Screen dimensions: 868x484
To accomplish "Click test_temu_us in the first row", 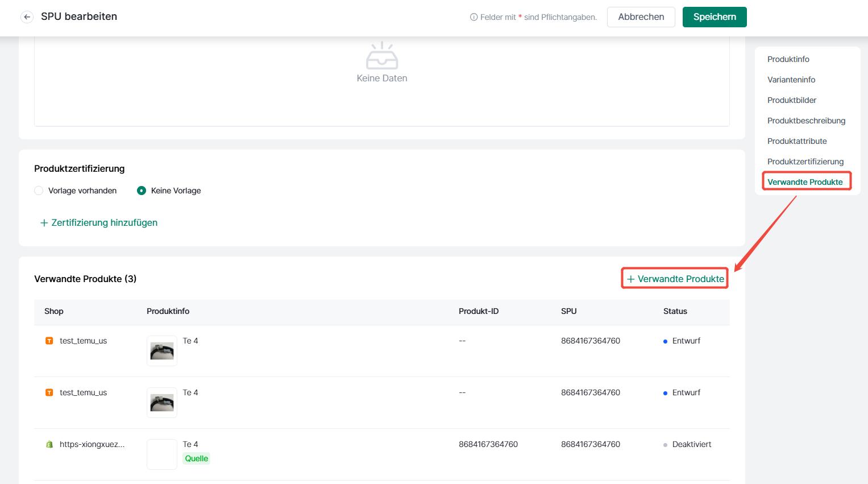I will point(83,341).
